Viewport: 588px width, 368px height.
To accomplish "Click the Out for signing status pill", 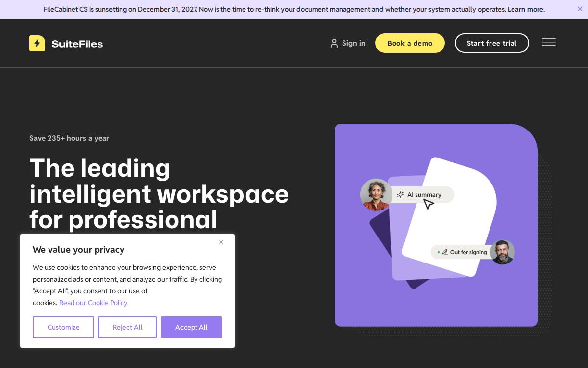I will [461, 252].
